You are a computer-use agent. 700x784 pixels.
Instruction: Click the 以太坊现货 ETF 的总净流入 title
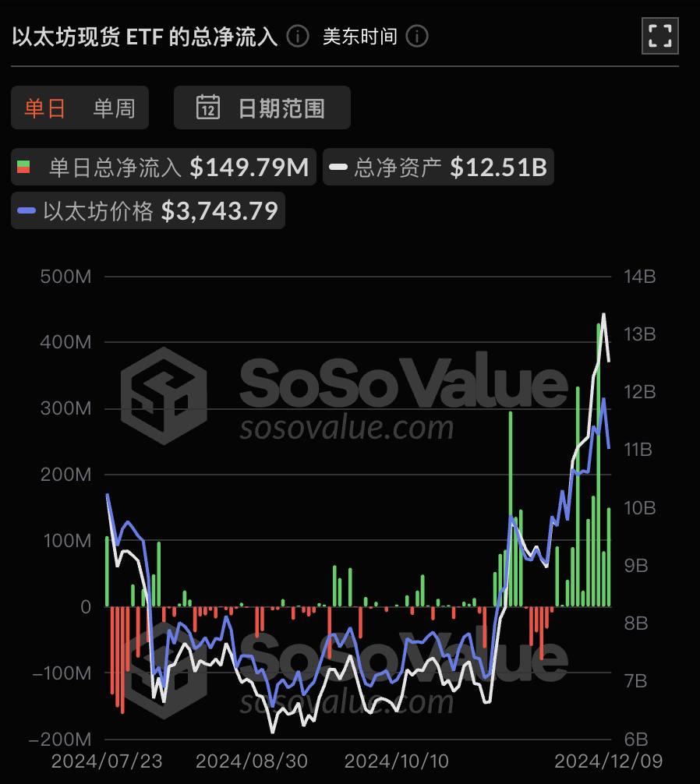pos(144,37)
